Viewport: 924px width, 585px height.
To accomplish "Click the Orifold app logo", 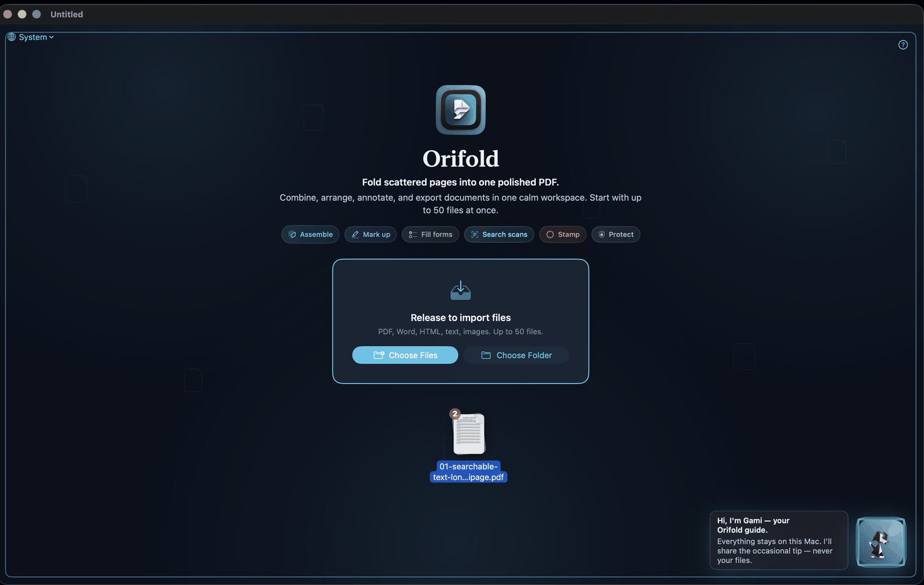I will [x=461, y=110].
